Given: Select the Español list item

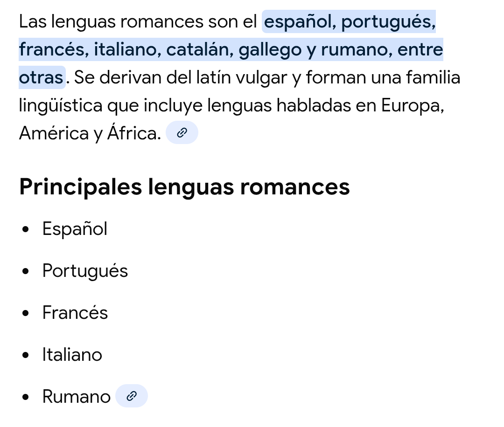Looking at the screenshot, I should [x=75, y=229].
